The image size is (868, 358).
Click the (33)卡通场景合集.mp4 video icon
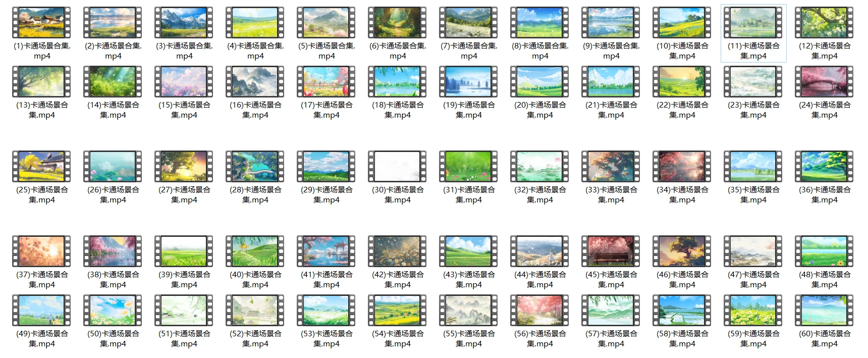[x=611, y=166]
